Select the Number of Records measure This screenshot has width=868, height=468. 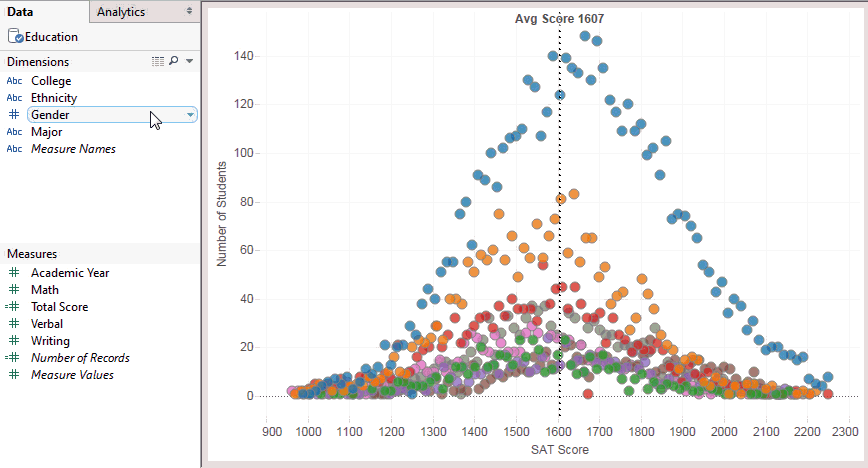[x=80, y=358]
